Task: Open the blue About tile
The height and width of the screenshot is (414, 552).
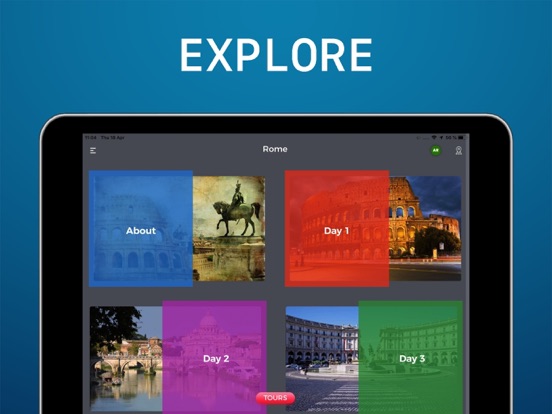Action: tap(141, 228)
